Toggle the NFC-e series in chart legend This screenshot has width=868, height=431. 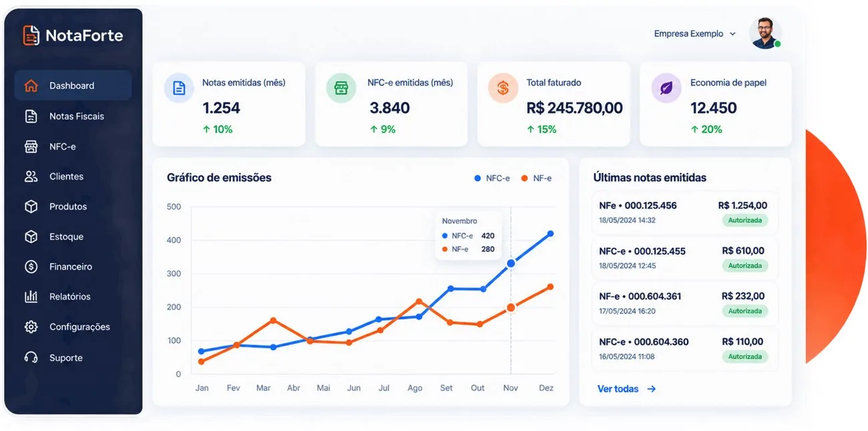click(x=492, y=178)
